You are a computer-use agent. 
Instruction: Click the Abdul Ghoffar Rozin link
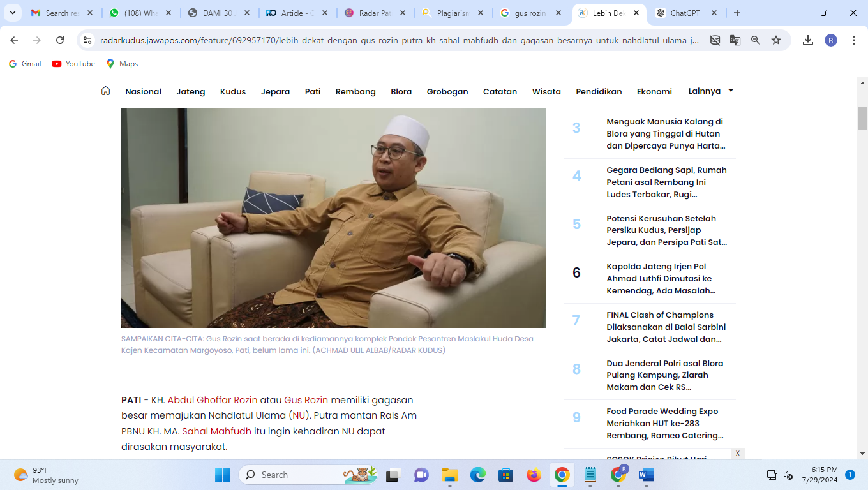click(x=213, y=400)
